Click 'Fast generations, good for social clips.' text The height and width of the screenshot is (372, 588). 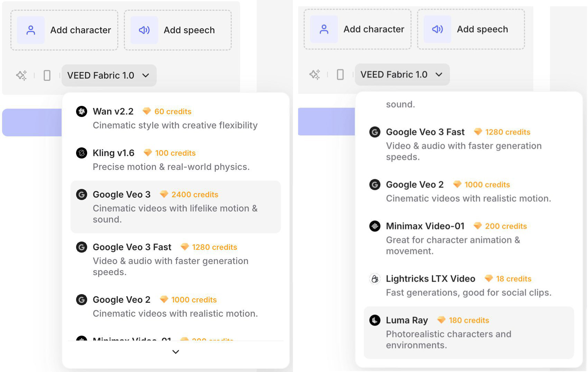pos(469,292)
